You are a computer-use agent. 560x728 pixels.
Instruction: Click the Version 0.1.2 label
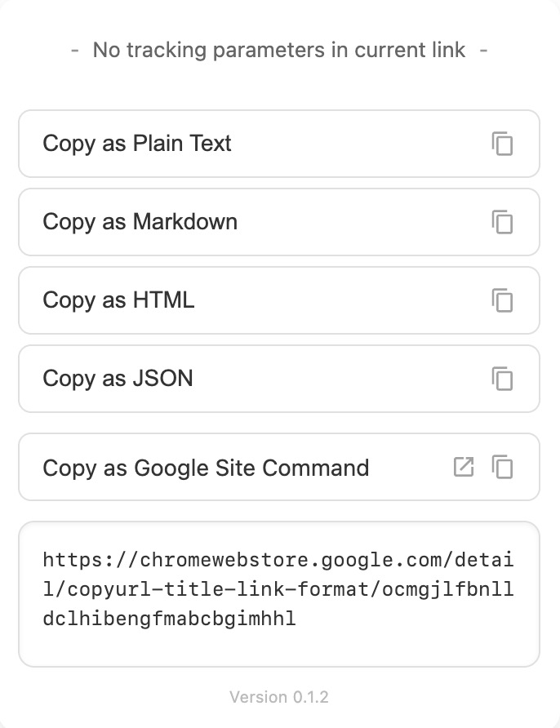(279, 697)
